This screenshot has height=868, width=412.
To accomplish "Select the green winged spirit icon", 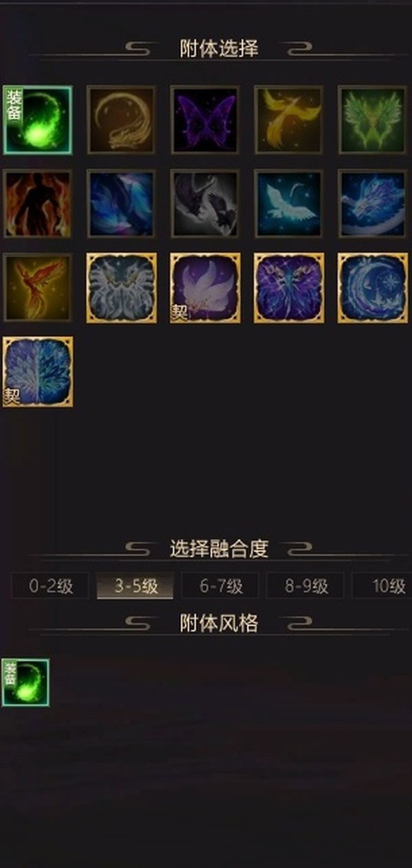I will 372,120.
